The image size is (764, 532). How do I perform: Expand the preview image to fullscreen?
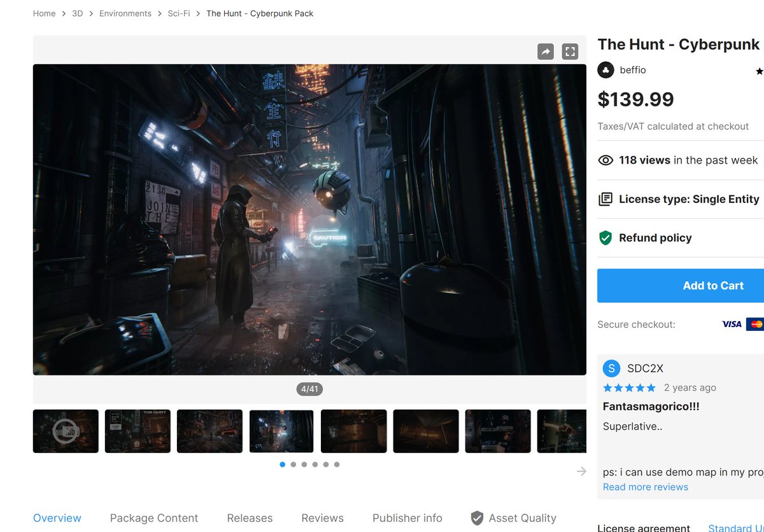(570, 51)
